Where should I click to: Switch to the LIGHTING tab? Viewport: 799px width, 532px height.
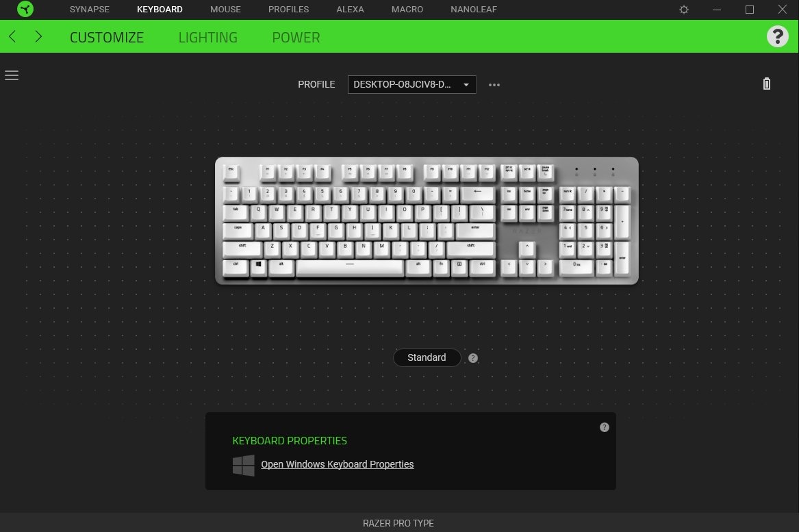[208, 37]
